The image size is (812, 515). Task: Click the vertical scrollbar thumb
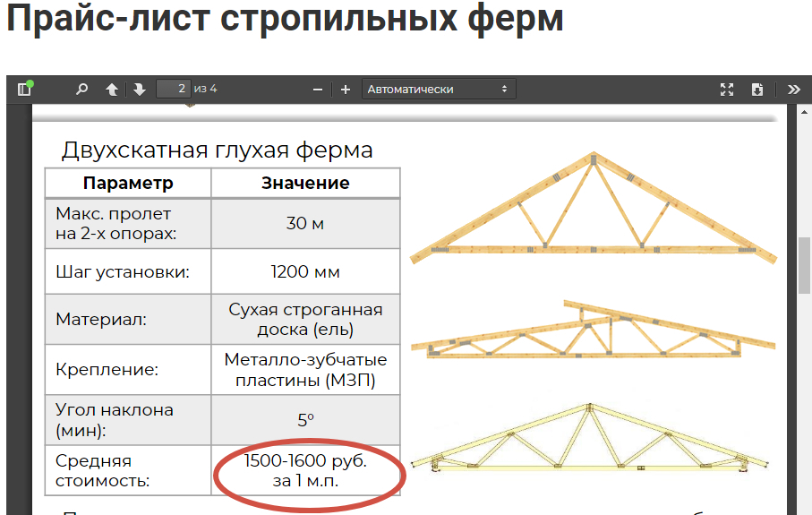point(804,266)
